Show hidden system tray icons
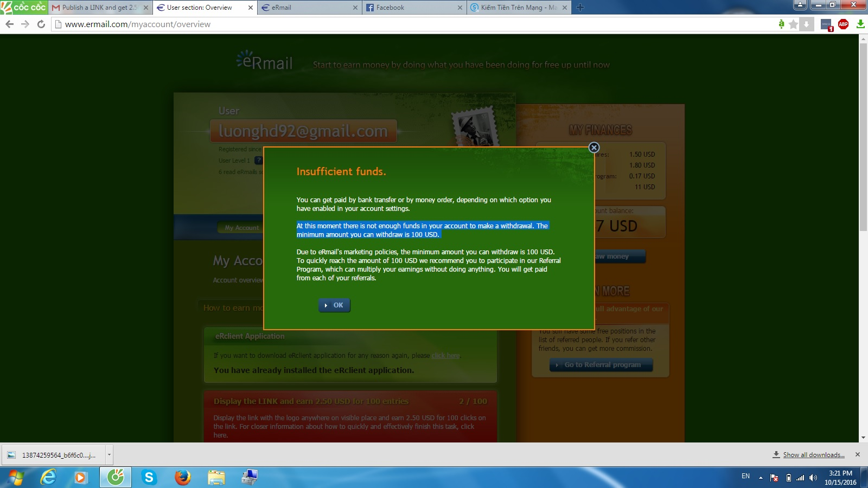Viewport: 868px width, 488px height. (761, 478)
